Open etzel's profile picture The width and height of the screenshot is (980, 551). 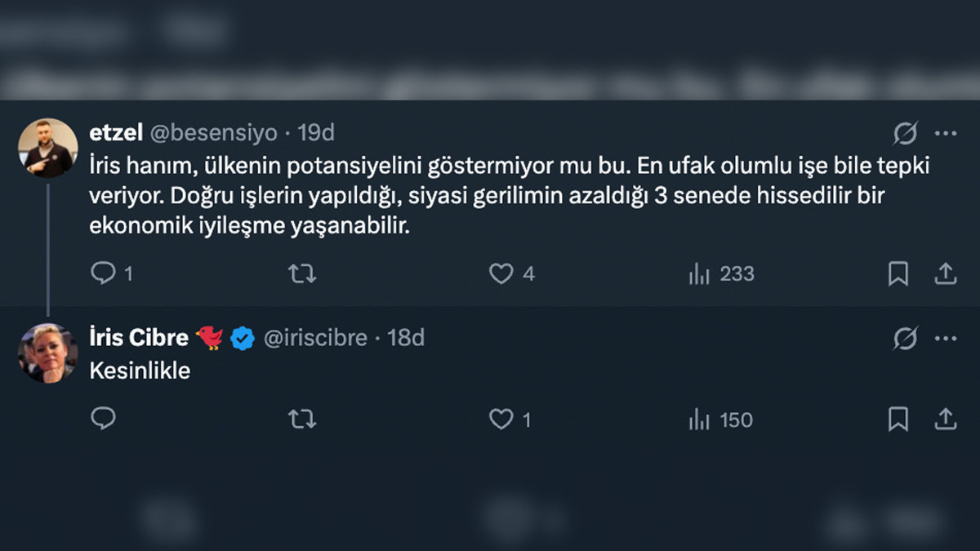point(47,149)
